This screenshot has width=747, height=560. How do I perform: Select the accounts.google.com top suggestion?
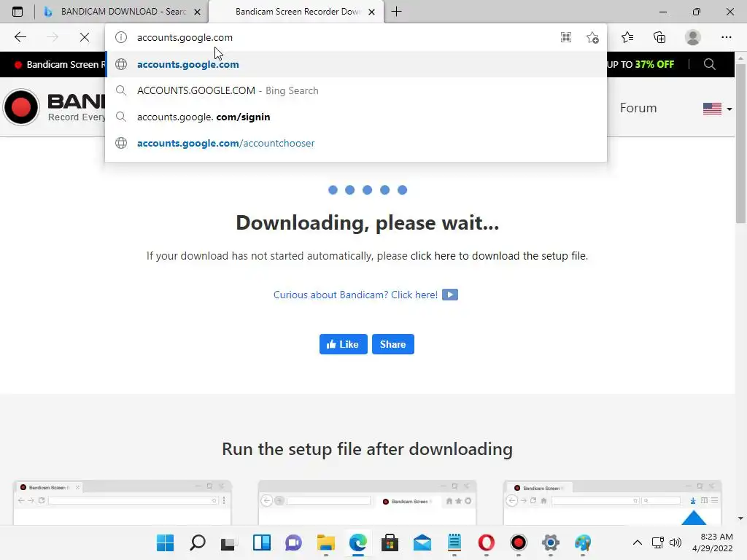coord(356,64)
